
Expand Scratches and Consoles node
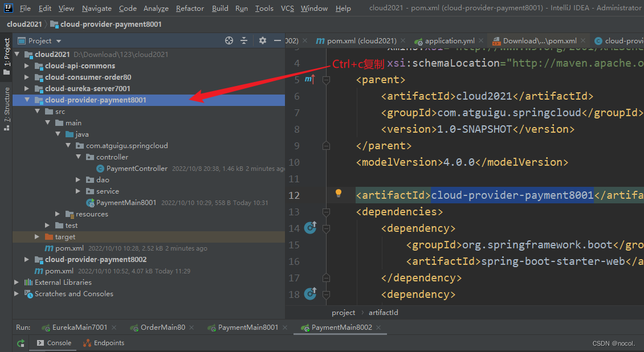tap(17, 294)
